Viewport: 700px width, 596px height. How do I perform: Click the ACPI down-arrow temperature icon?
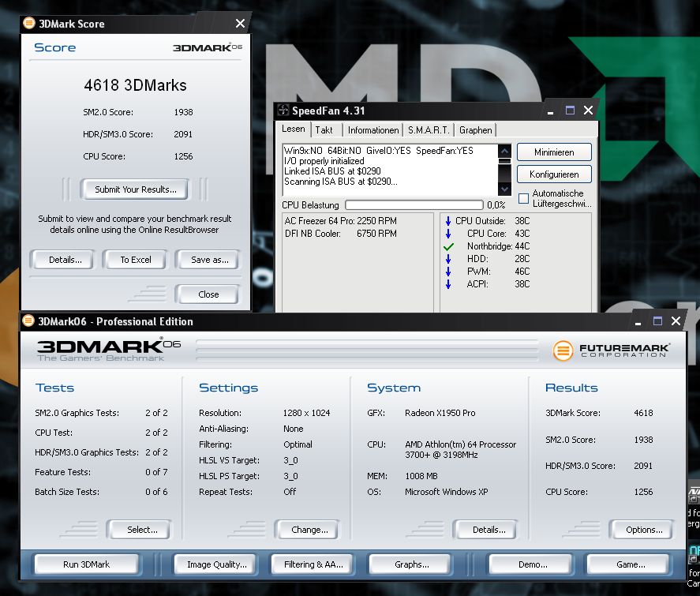click(x=448, y=284)
